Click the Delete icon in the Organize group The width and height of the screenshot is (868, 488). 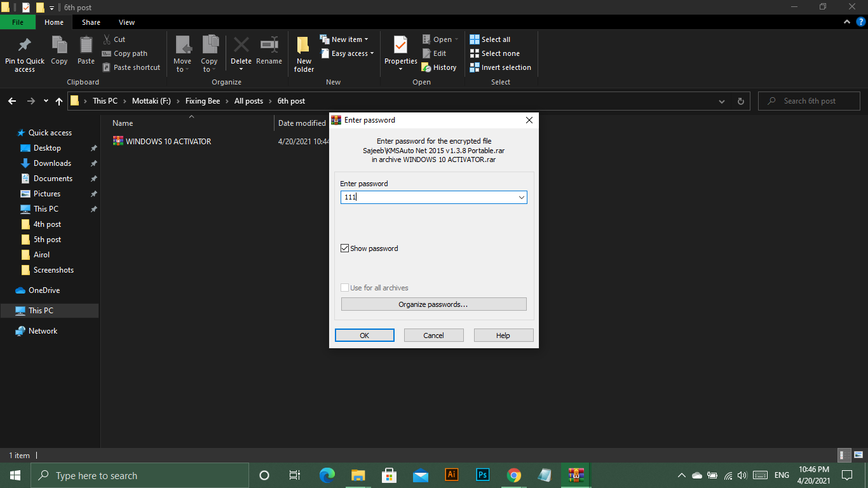click(x=241, y=46)
